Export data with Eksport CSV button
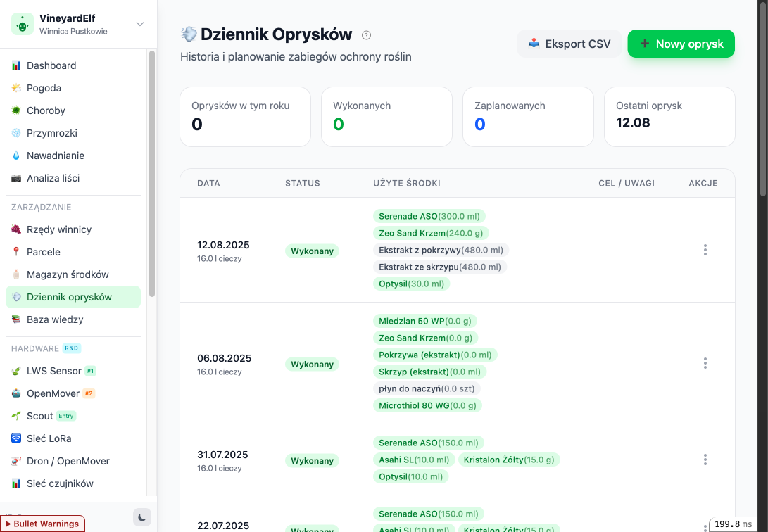 click(x=569, y=44)
